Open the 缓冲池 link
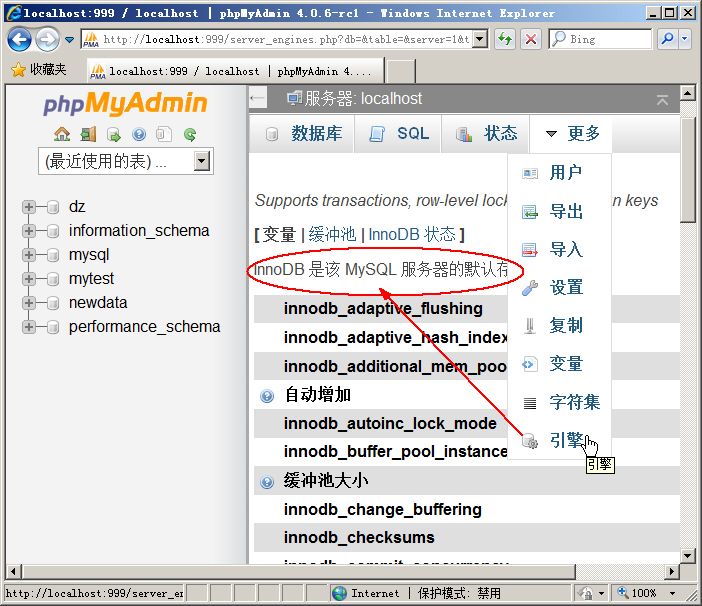Screen dimensions: 702x606 tap(331, 234)
